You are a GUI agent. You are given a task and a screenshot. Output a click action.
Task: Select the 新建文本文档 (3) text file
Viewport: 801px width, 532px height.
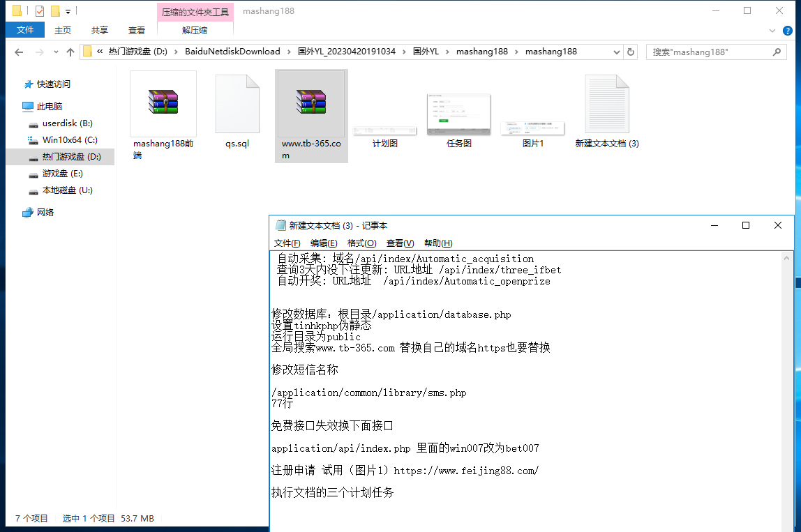[x=606, y=103]
